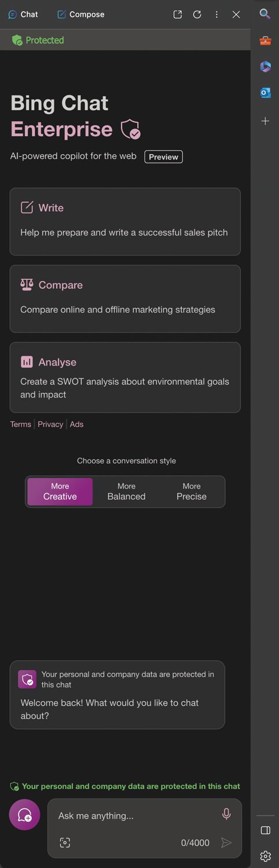Open the Tools briefcase sidebar icon
279x868 pixels.
click(x=265, y=41)
